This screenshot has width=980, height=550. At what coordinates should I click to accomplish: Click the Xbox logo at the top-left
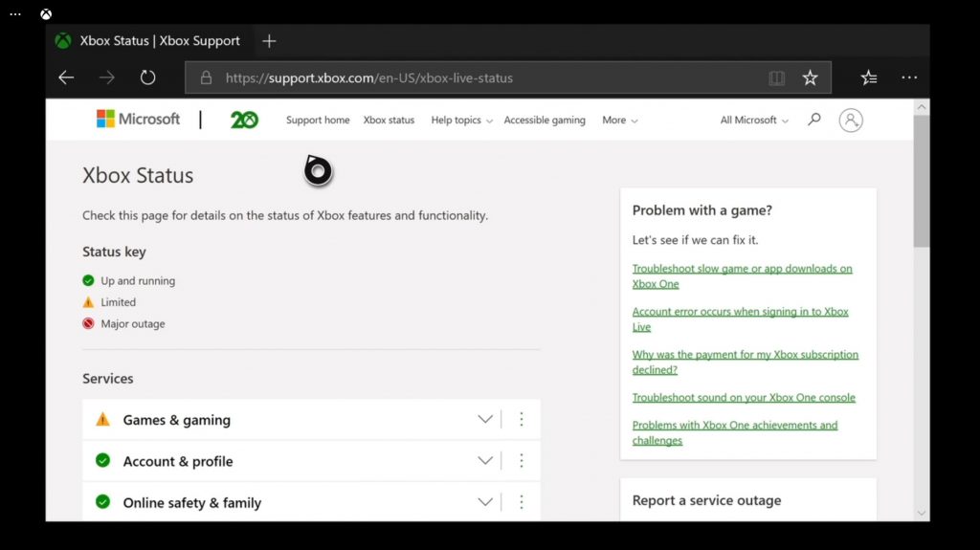[46, 14]
